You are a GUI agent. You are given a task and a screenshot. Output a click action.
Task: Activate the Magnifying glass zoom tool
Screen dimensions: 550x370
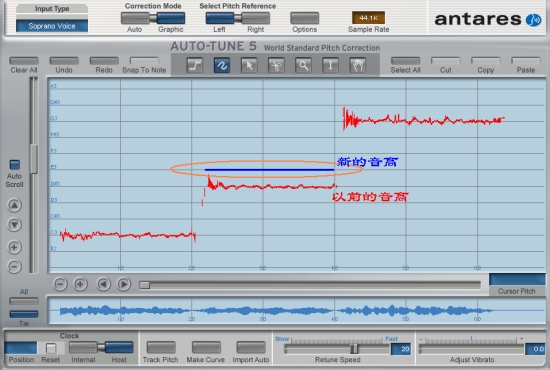pos(303,65)
